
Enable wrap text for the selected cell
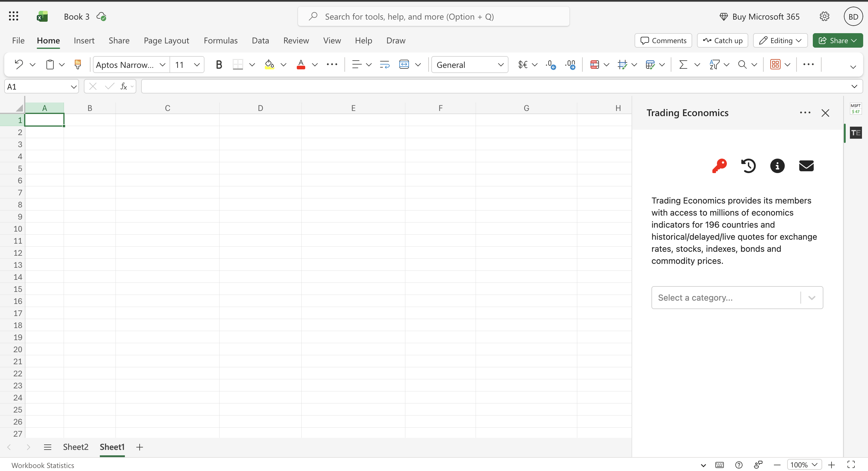[x=385, y=64]
